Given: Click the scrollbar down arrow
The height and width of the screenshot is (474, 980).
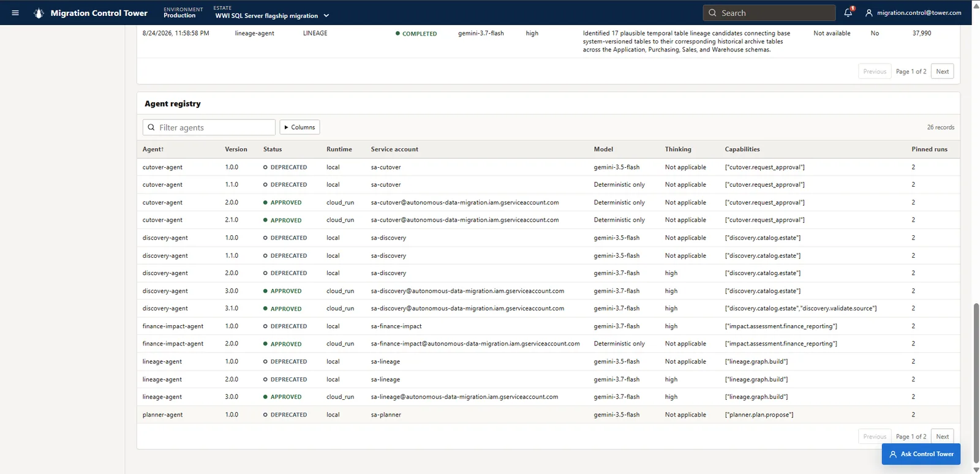Looking at the screenshot, I should (x=976, y=470).
